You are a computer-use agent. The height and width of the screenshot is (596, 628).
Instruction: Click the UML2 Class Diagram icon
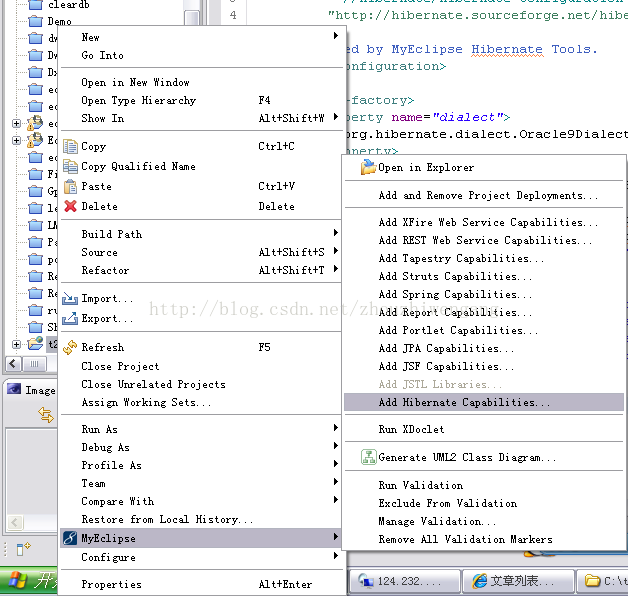click(368, 457)
